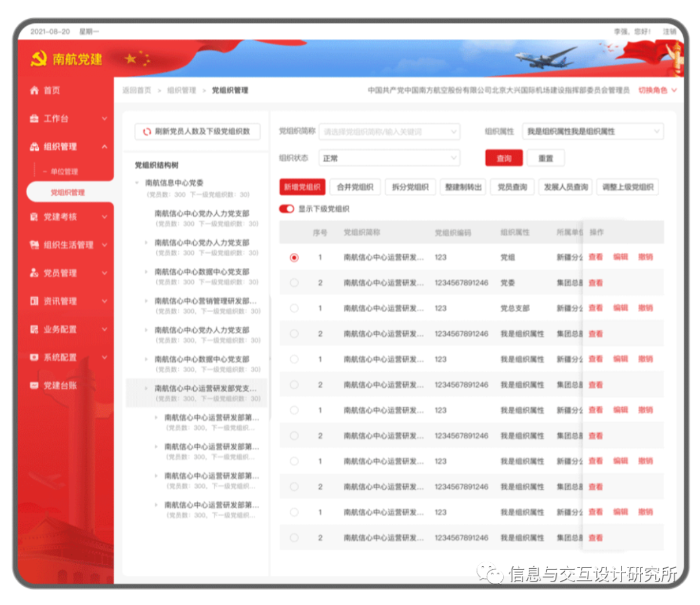This screenshot has width=700, height=605.
Task: Select the highlighted 南航信心中心运营研发部党支 tree item
Action: (197, 393)
